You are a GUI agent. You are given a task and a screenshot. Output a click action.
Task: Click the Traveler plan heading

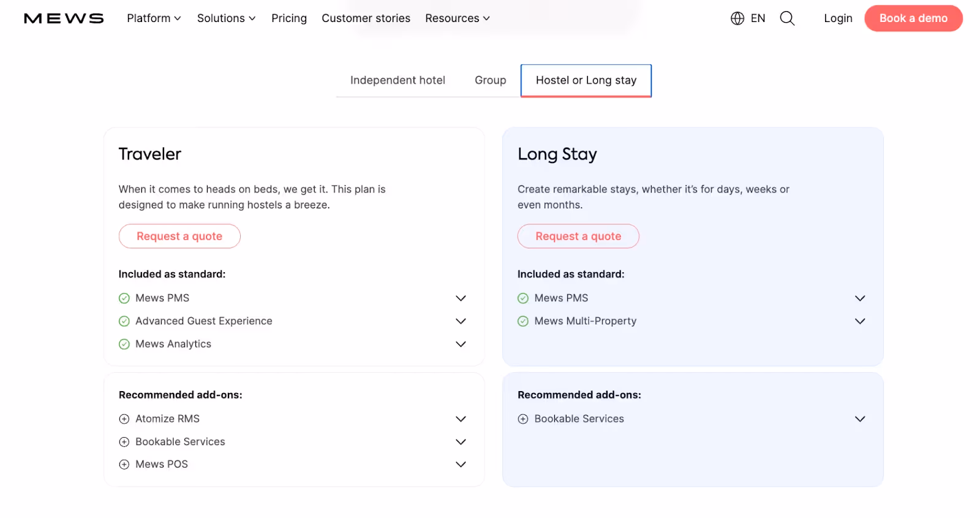click(150, 154)
